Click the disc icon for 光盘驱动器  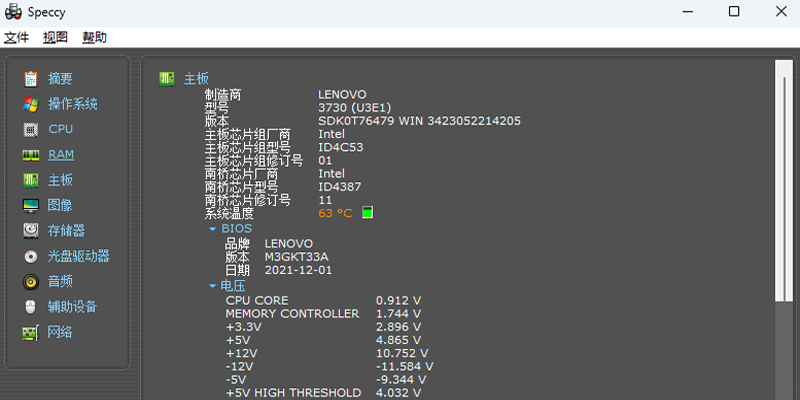pyautogui.click(x=31, y=256)
